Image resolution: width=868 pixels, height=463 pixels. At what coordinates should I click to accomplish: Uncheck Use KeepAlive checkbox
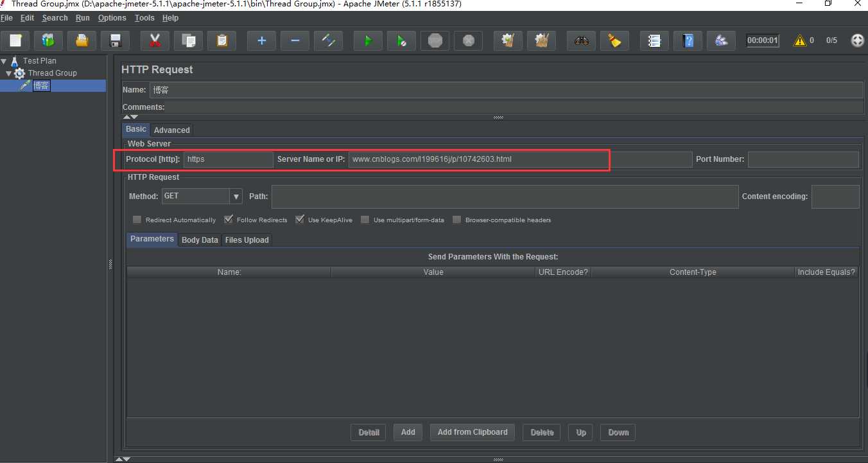[x=299, y=220]
